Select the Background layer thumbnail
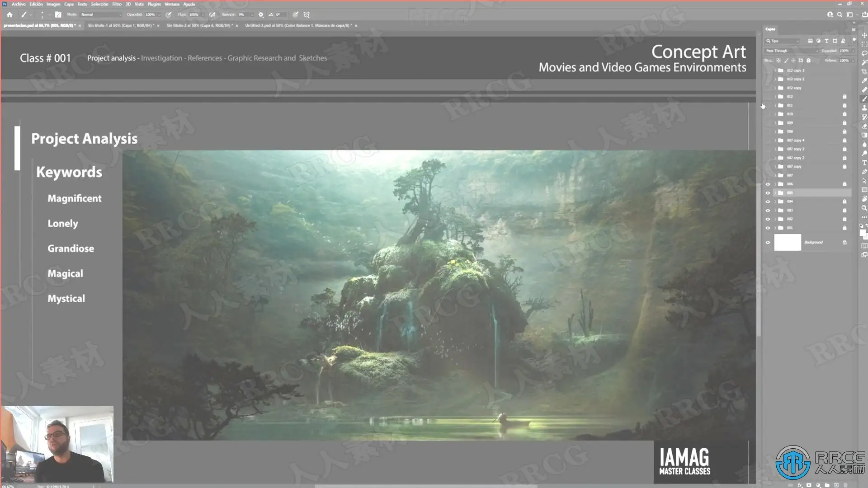Screen dimensions: 868x488 [788, 243]
